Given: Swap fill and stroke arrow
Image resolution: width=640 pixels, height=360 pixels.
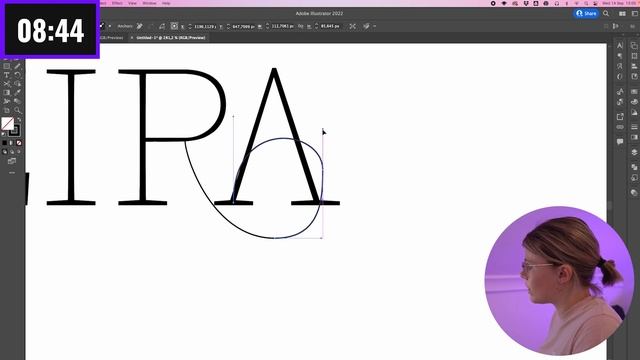Looking at the screenshot, I should pyautogui.click(x=19, y=120).
